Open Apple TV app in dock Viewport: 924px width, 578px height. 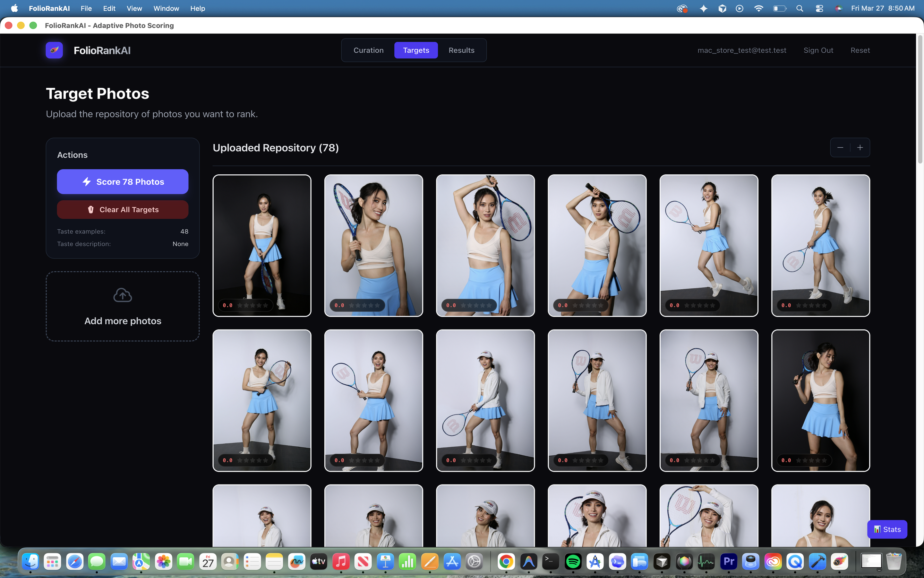tap(319, 562)
